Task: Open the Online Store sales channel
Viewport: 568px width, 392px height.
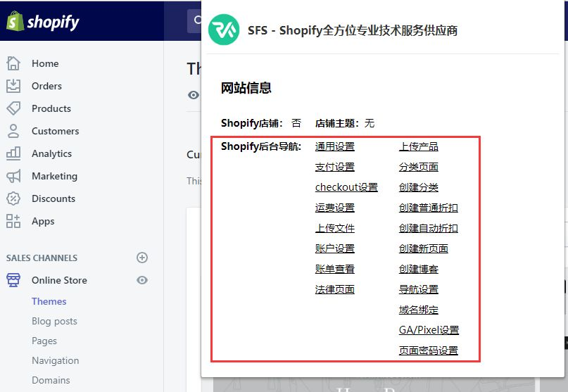Action: click(59, 280)
